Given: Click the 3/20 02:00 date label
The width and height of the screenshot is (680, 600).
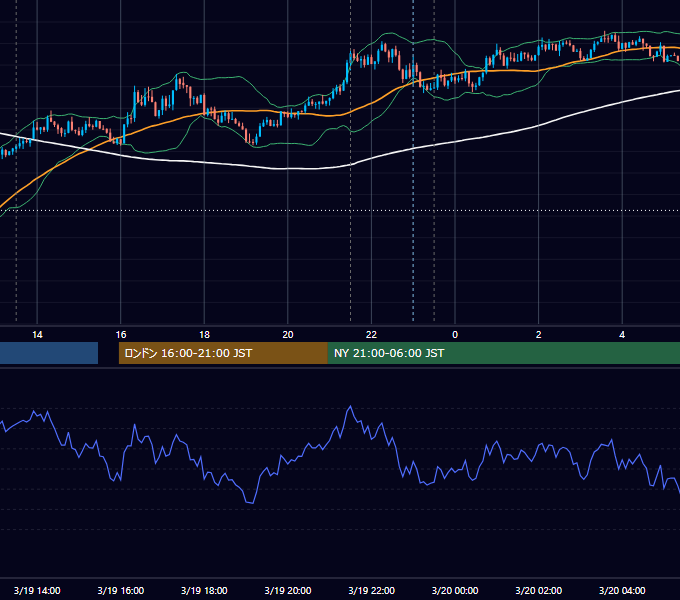Looking at the screenshot, I should [539, 590].
